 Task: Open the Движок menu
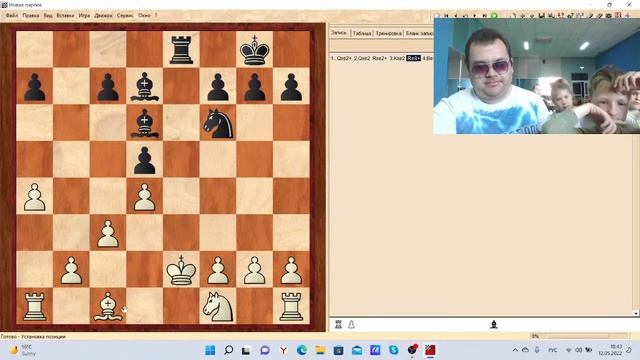[103, 16]
